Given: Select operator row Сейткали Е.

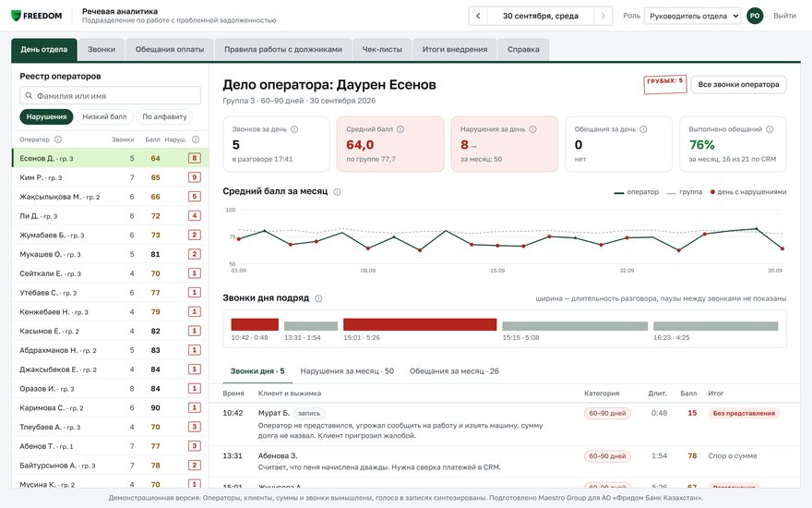Looking at the screenshot, I should pyautogui.click(x=111, y=273).
